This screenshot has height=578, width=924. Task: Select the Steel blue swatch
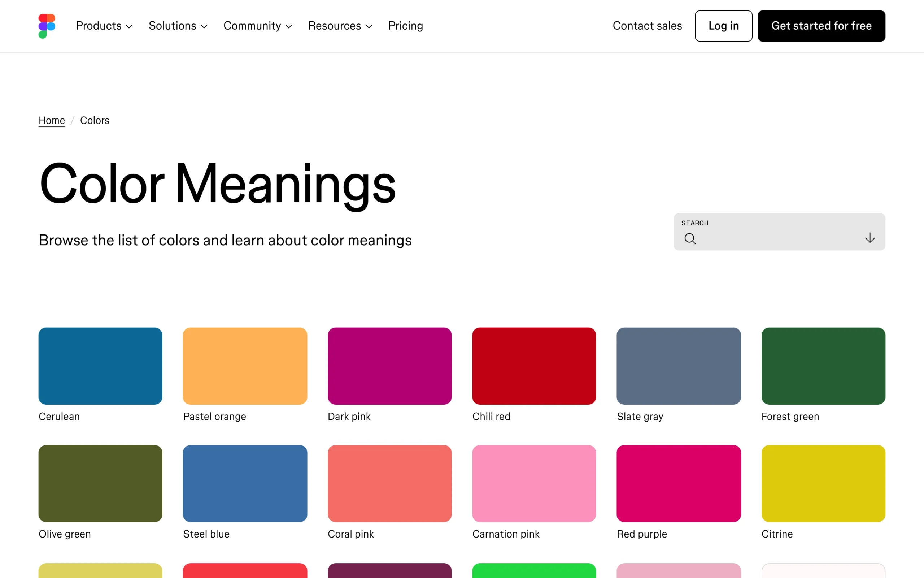point(245,483)
